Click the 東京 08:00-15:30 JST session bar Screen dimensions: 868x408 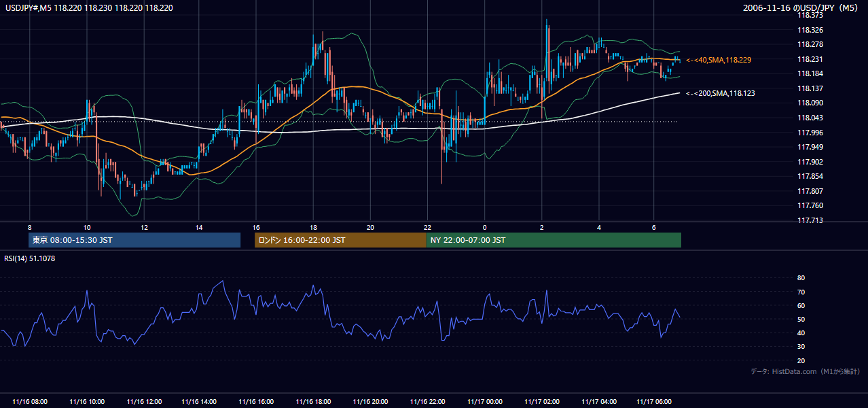tap(134, 240)
